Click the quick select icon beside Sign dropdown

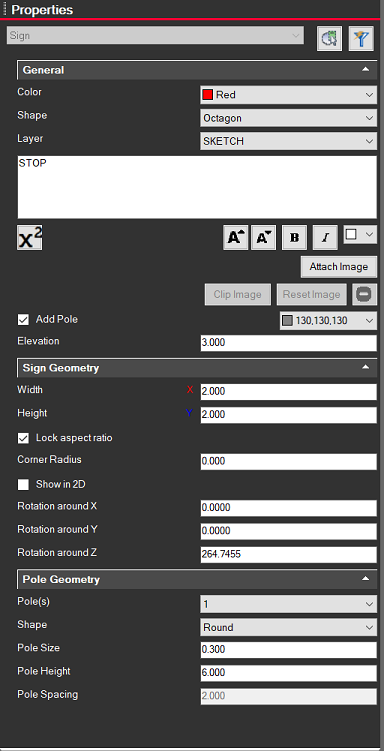(329, 39)
